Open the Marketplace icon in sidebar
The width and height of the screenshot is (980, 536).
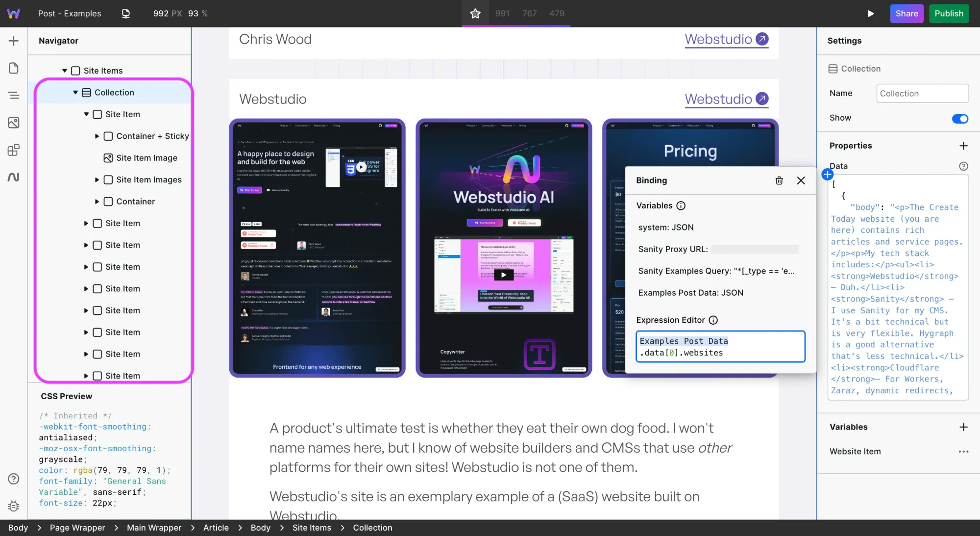click(x=14, y=150)
